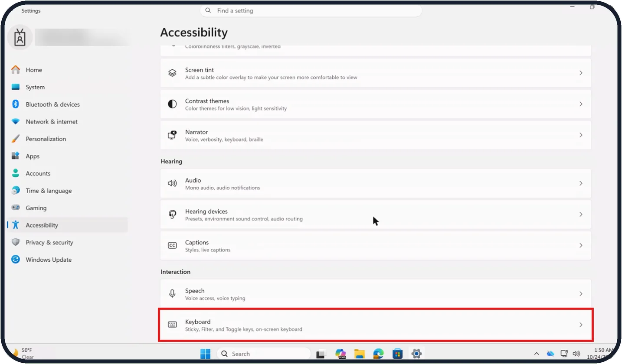Image resolution: width=622 pixels, height=364 pixels.
Task: Click the Keyboard icon in Interaction section
Action: [172, 325]
